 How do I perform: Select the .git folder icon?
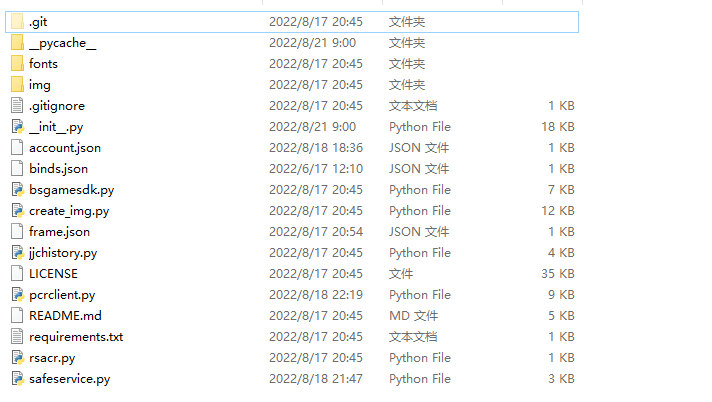click(x=17, y=21)
